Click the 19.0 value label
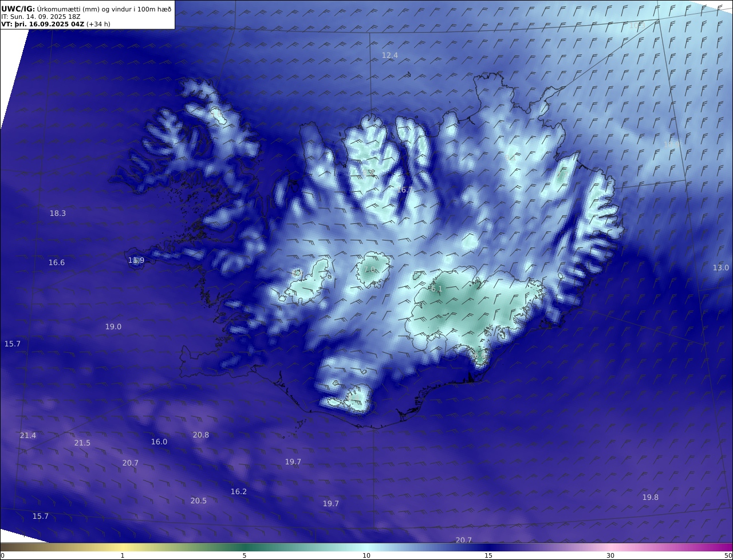This screenshot has height=560, width=733. [113, 327]
